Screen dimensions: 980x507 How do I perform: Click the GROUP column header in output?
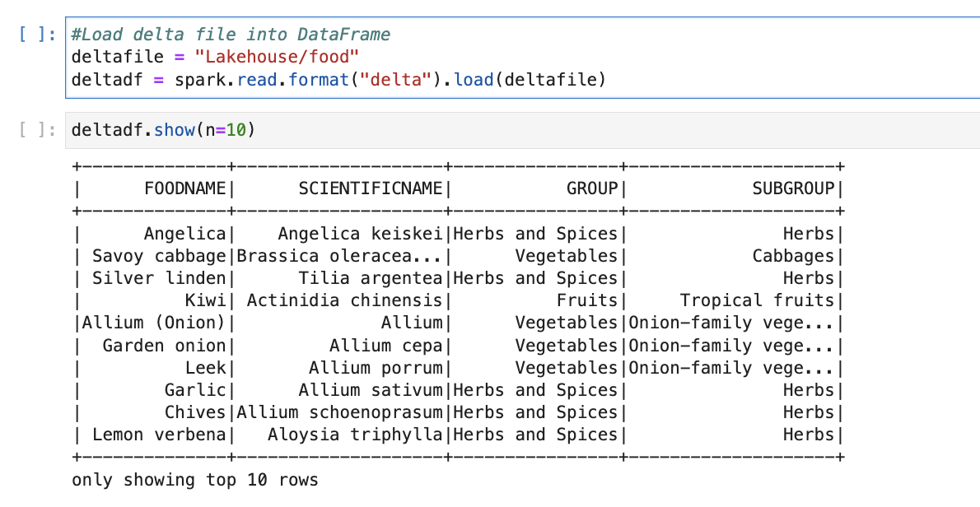coord(591,188)
